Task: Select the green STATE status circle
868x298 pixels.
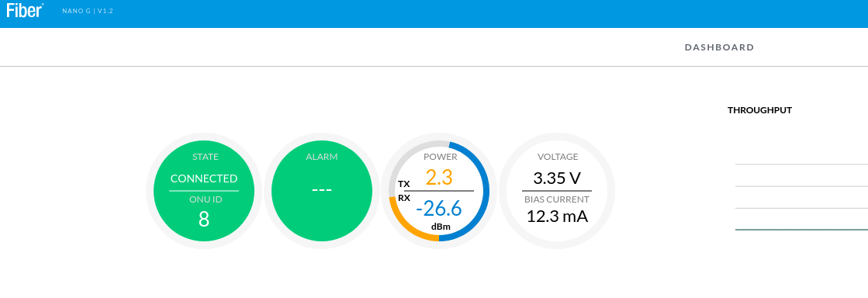Action: pos(204,191)
